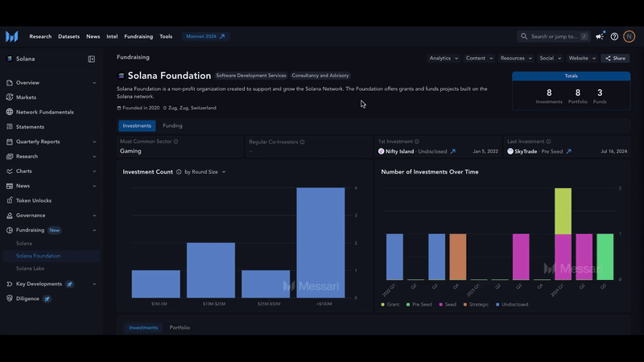Open the announcements megaphone icon

tap(600, 36)
